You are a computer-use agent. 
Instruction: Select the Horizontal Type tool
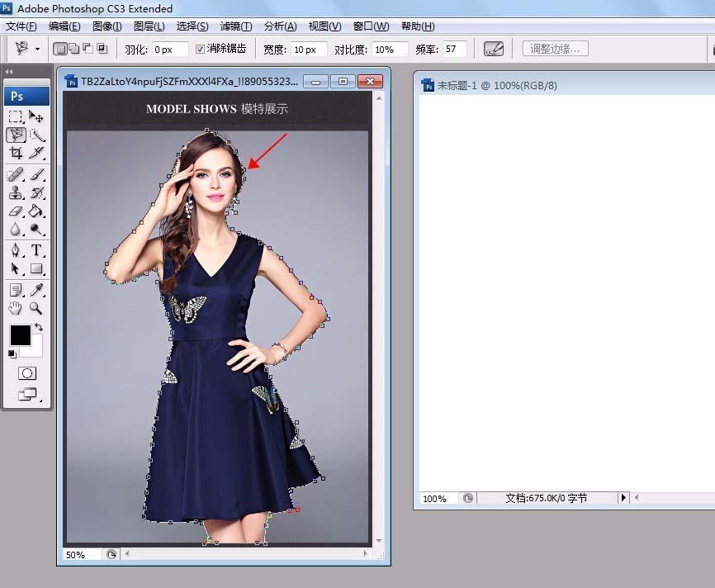click(37, 250)
